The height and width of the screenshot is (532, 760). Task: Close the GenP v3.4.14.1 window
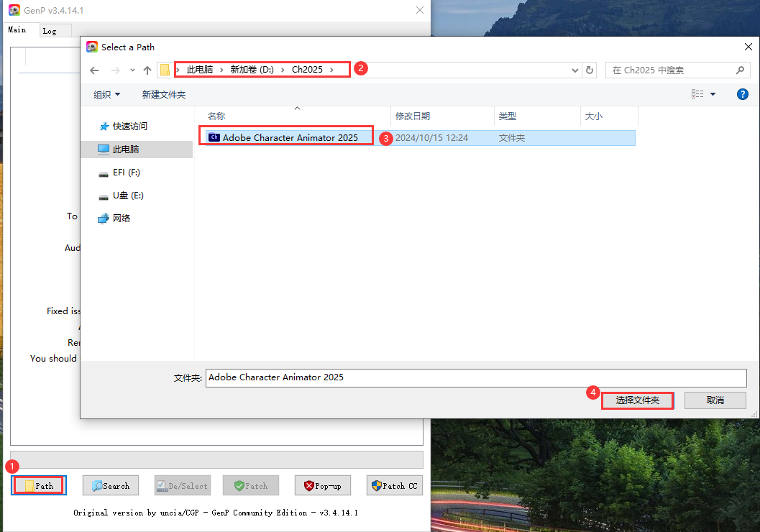(420, 10)
